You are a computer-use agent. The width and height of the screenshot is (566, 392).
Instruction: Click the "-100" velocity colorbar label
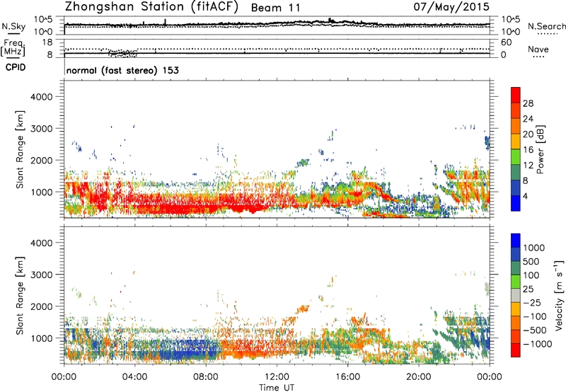pos(535,316)
